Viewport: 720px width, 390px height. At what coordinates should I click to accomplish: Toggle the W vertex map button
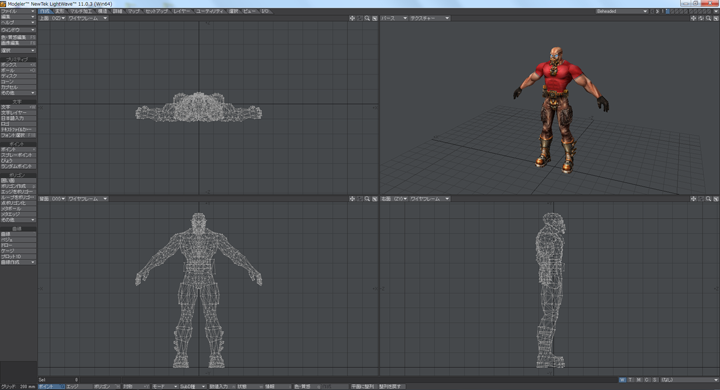point(622,380)
